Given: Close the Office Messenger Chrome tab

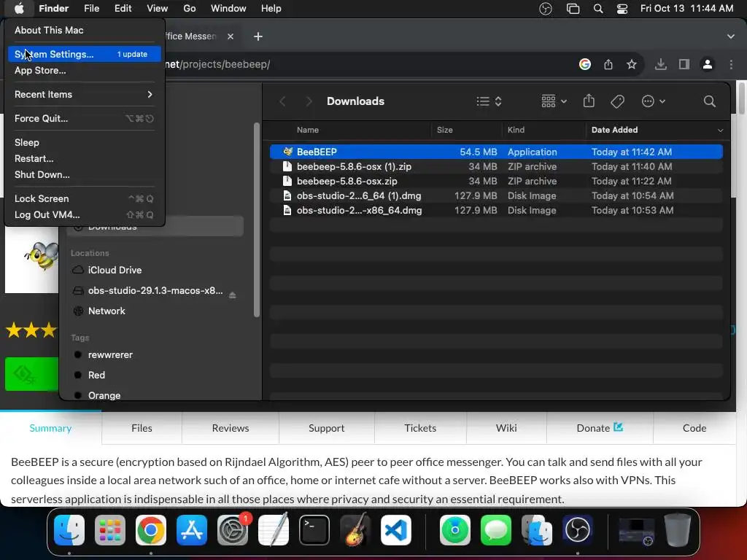Looking at the screenshot, I should [x=231, y=36].
